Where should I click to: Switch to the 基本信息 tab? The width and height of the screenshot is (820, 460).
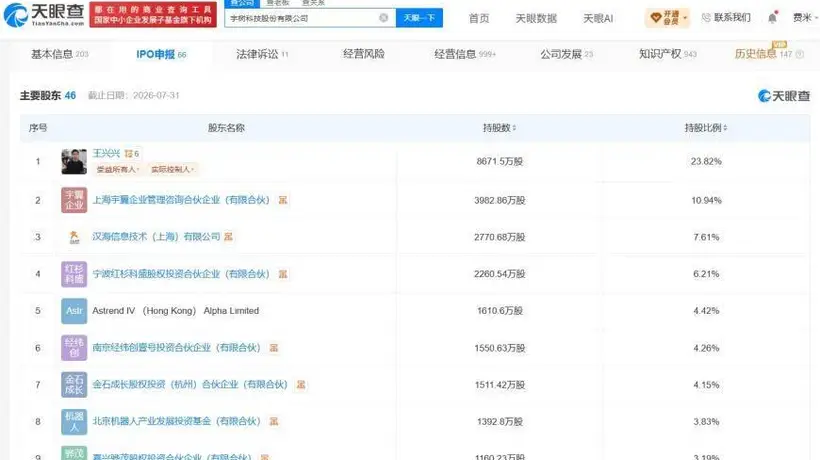[x=60, y=54]
